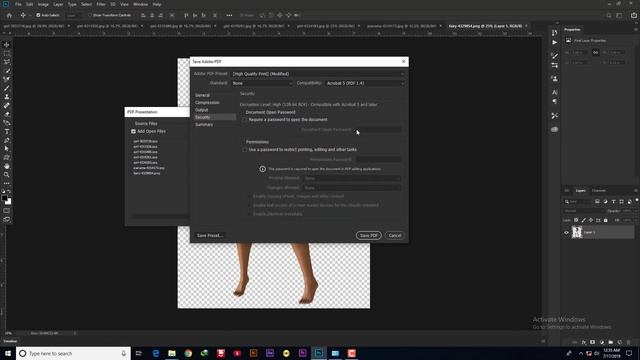Hide Layer 1 with eye icon
The image size is (640, 360).
pyautogui.click(x=567, y=233)
